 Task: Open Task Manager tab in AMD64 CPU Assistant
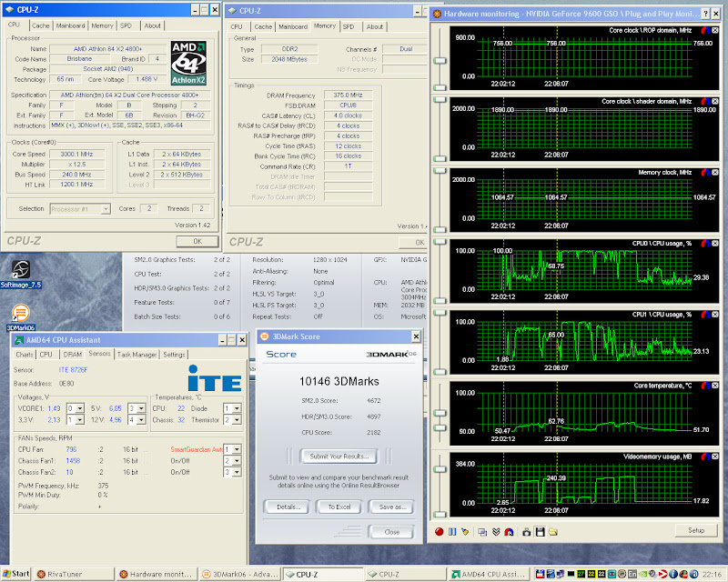point(137,355)
